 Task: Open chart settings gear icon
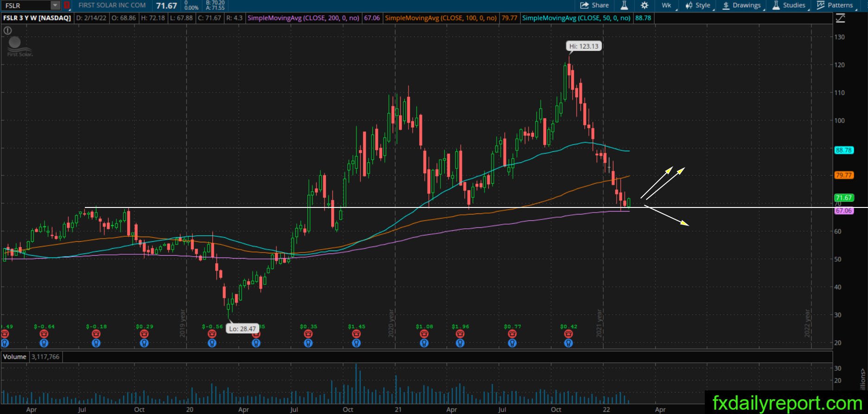coord(645,5)
